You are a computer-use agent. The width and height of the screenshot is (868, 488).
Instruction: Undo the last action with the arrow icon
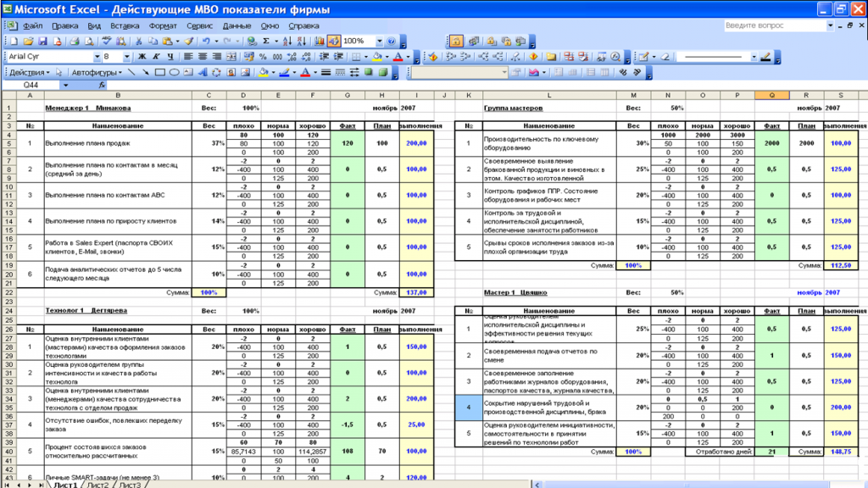coord(207,42)
